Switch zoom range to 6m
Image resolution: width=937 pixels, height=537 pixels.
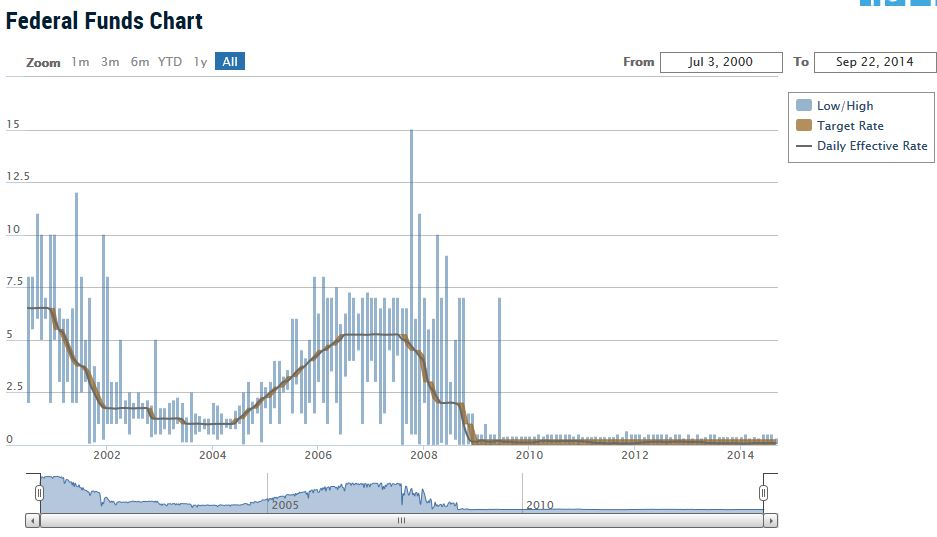[x=140, y=62]
